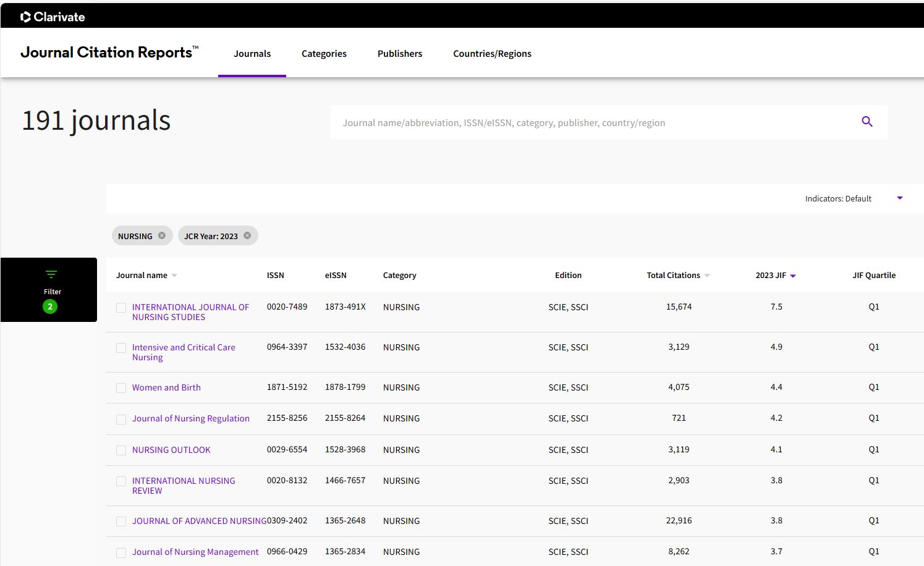Click the magnifying glass search icon

pos(867,122)
